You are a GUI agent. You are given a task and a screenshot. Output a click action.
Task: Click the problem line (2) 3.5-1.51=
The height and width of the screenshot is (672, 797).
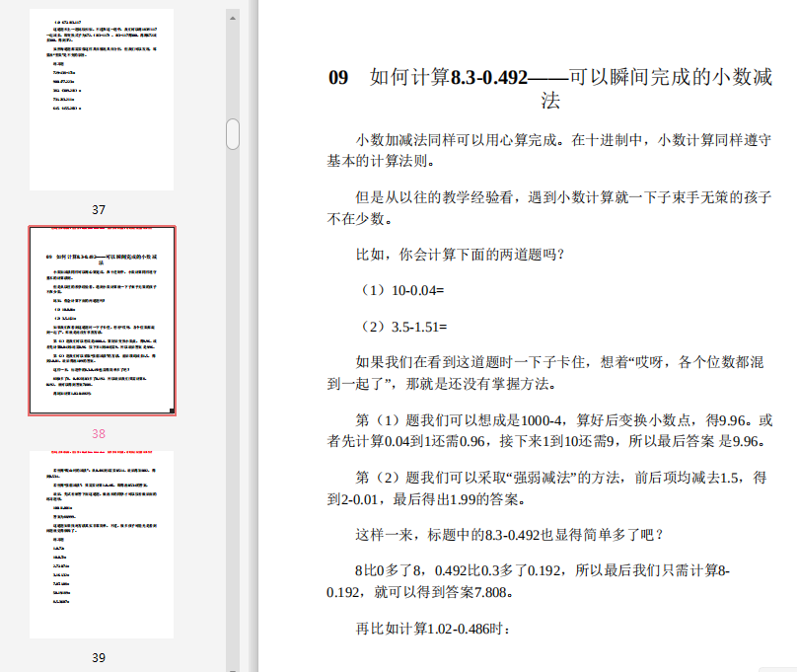(x=401, y=327)
